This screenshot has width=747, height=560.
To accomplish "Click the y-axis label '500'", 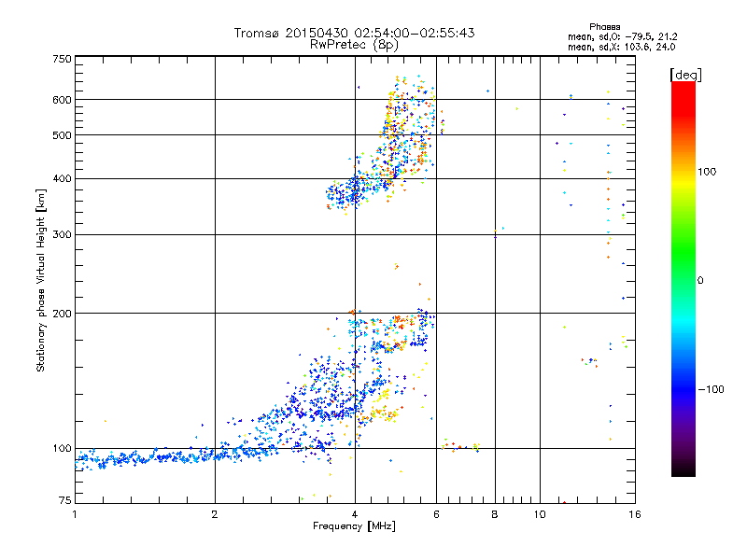I will pos(62,135).
